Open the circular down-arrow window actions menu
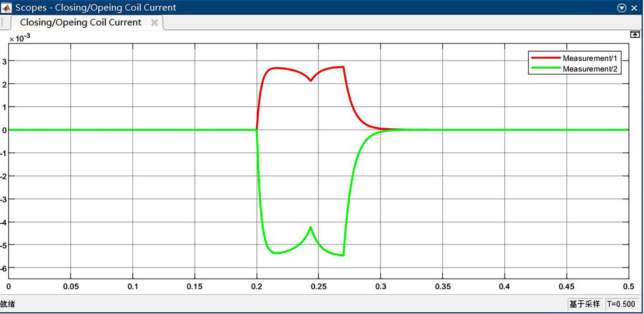Image resolution: width=644 pixels, height=314 pixels. [621, 8]
